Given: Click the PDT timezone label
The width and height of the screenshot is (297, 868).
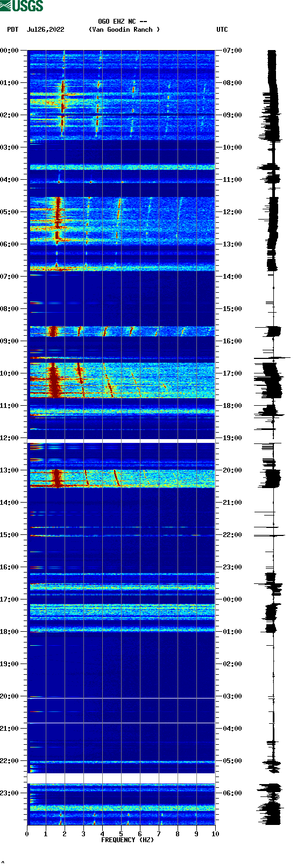Looking at the screenshot, I should click(x=13, y=30).
